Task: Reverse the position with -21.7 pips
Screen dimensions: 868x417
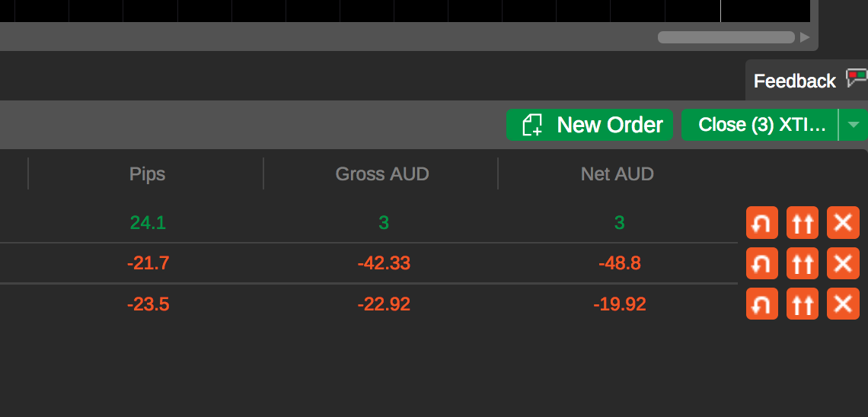Action: click(x=761, y=263)
